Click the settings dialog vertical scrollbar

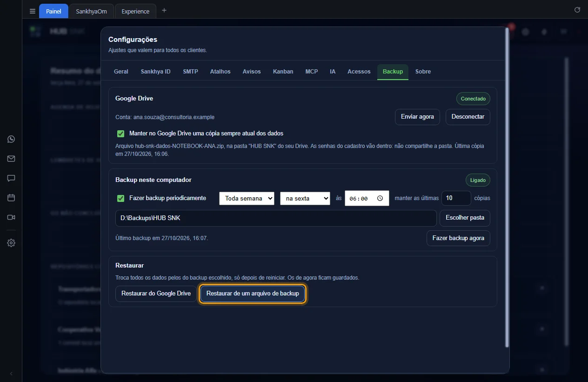click(507, 188)
